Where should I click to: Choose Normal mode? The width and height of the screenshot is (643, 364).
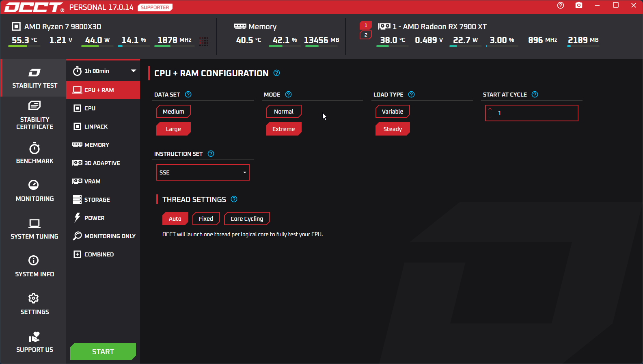click(283, 112)
